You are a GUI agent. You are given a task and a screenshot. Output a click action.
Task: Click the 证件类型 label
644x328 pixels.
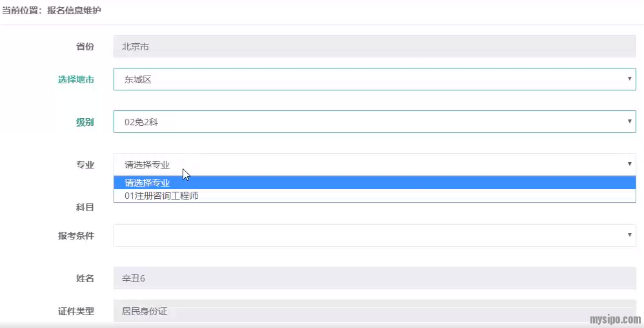tap(76, 311)
